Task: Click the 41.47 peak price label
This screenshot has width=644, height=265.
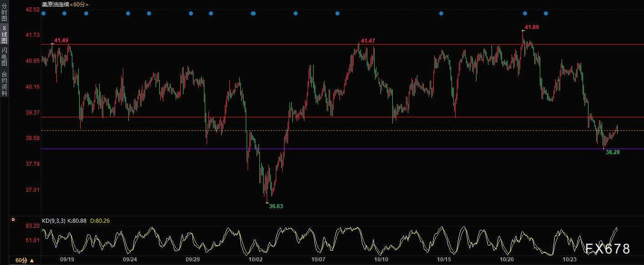Action: (368, 41)
